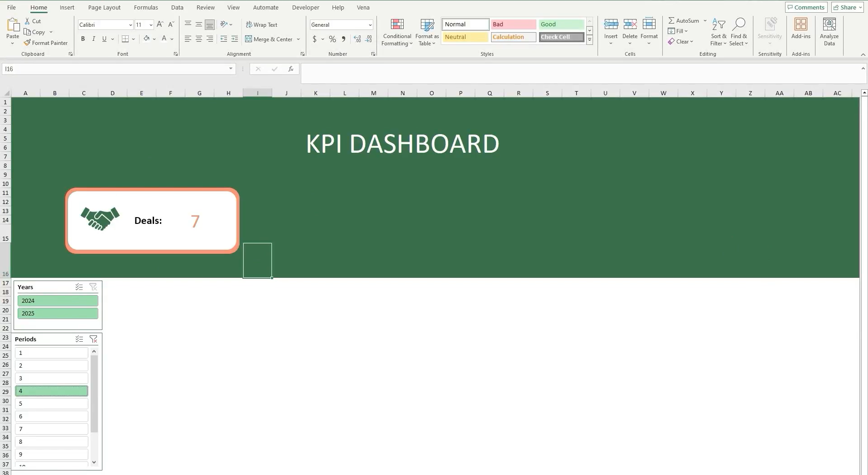Toggle italic formatting

click(x=93, y=39)
